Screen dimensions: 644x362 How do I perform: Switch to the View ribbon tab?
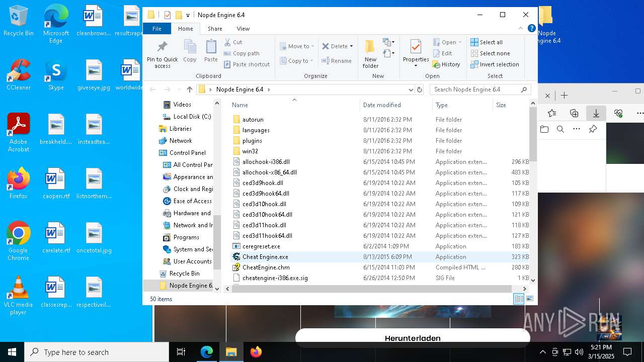coord(243,29)
